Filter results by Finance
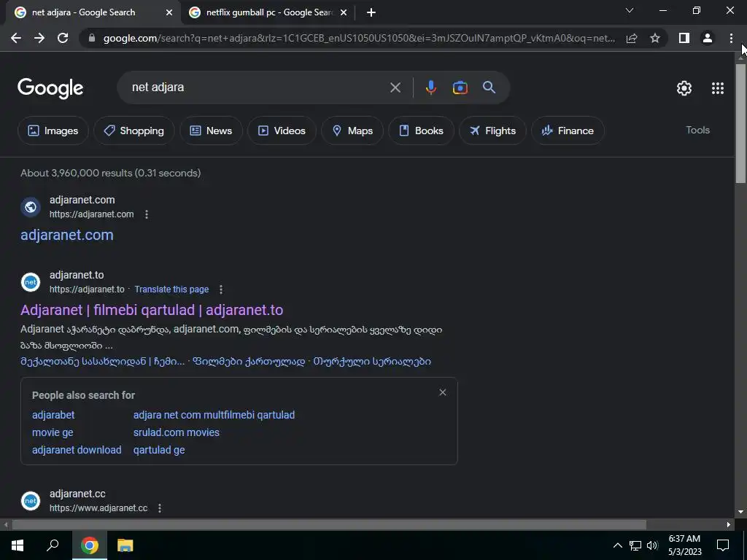 click(x=568, y=131)
